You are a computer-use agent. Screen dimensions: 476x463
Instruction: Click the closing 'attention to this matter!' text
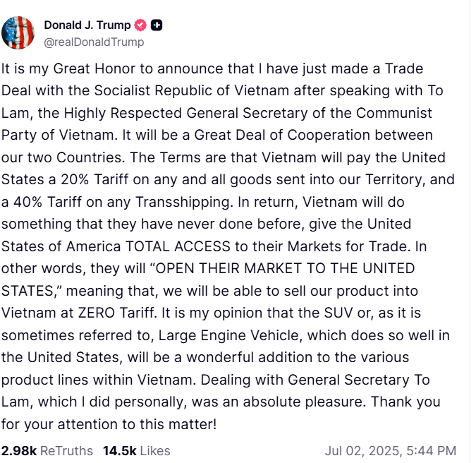point(138,424)
